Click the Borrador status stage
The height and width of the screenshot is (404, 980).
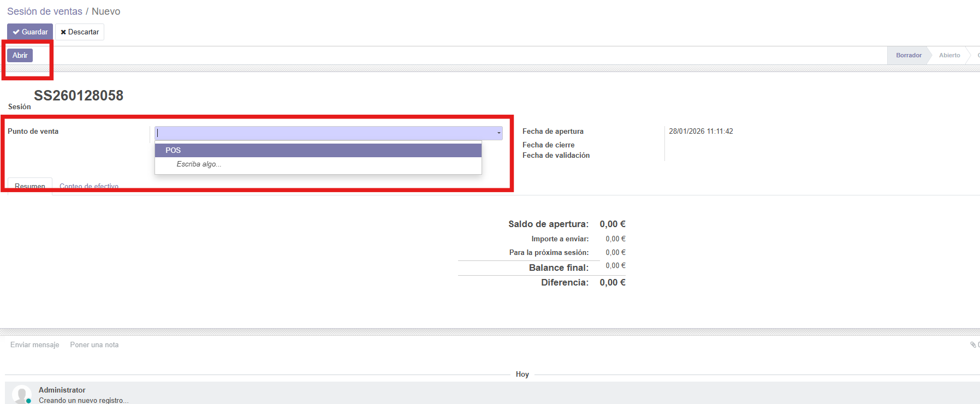(x=908, y=55)
